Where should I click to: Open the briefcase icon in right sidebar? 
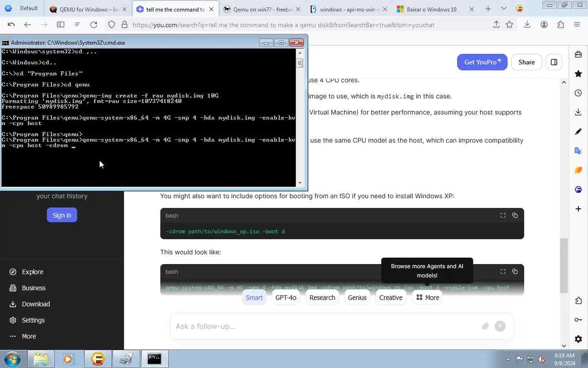coord(578,54)
